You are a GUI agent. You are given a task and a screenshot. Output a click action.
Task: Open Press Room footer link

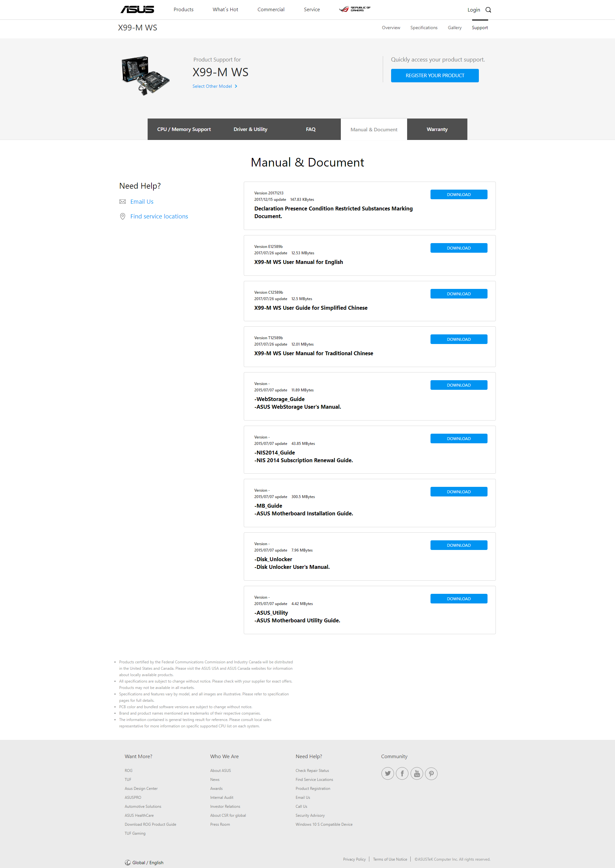(220, 824)
